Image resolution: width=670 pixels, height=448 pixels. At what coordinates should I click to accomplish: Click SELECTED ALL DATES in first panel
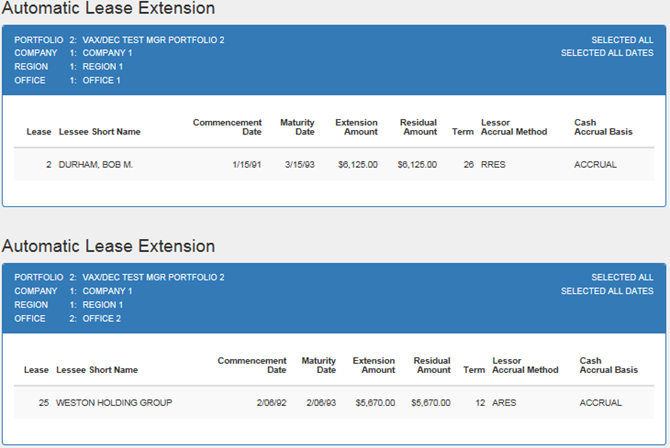click(607, 53)
